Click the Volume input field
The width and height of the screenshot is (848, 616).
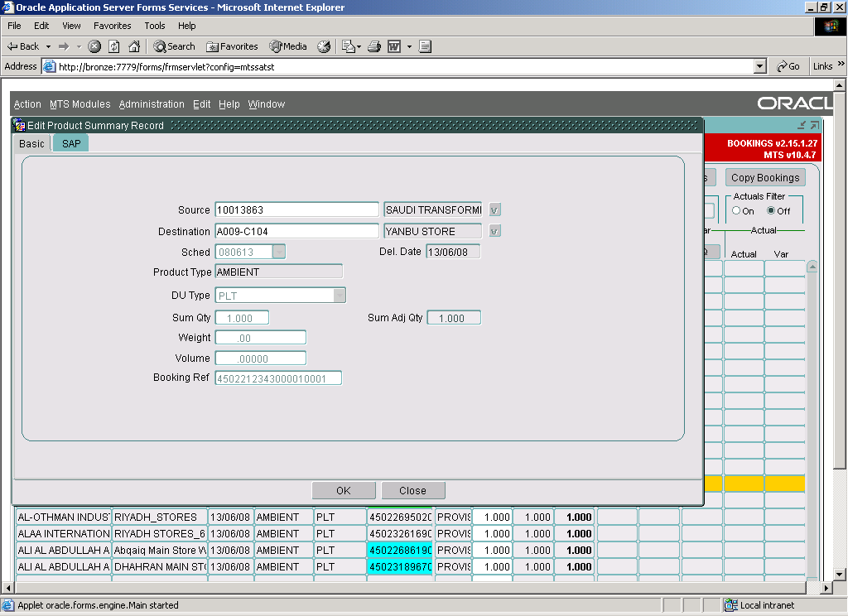[x=260, y=359]
